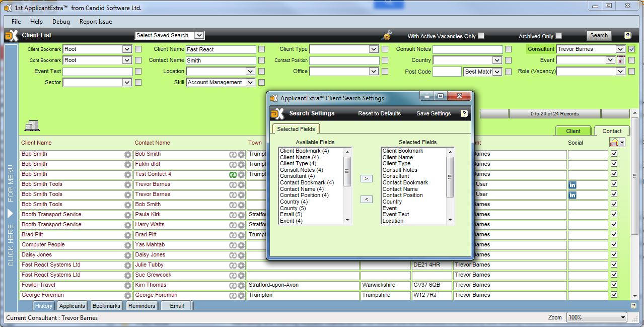Viewport: 644px width, 327px height.
Task: Click link icon beside contact Julie Tubby
Action: (233, 265)
